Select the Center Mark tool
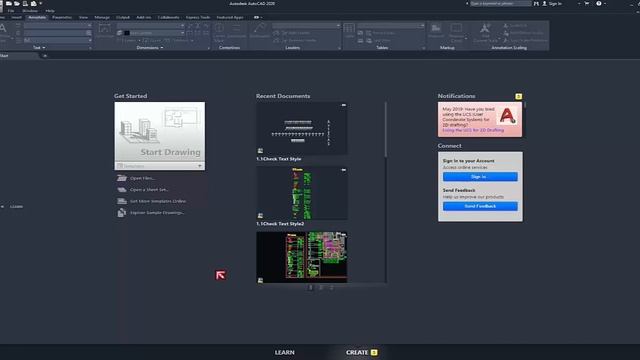 tap(219, 32)
